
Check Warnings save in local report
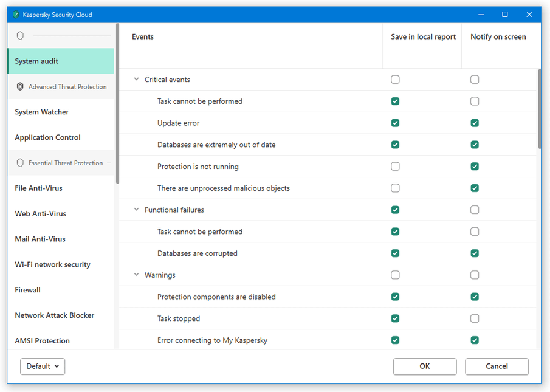pos(395,275)
